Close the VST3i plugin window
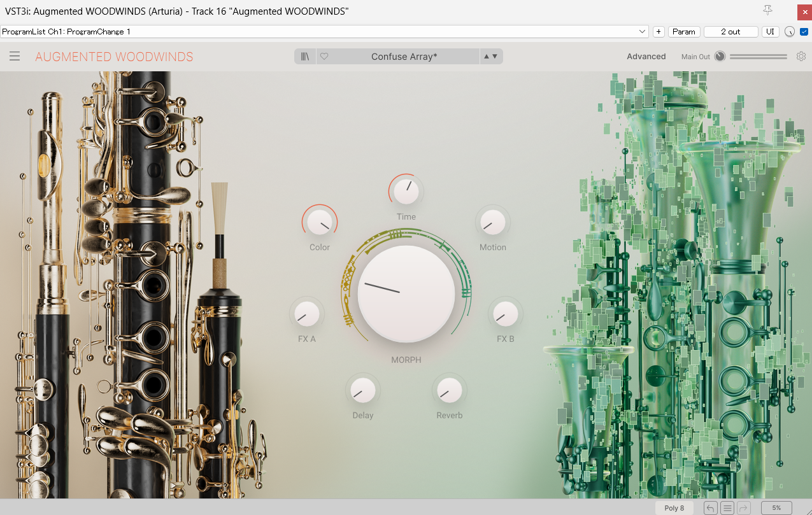Viewport: 812px width, 515px height. point(804,11)
